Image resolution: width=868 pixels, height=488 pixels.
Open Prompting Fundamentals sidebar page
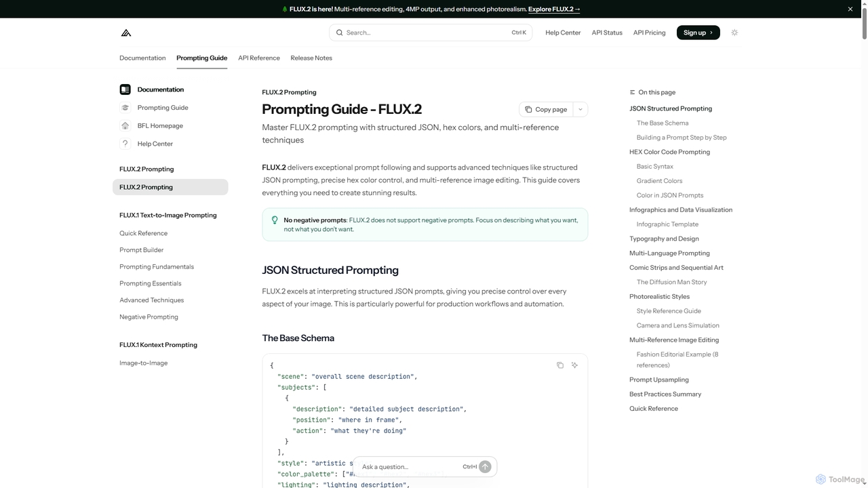pyautogui.click(x=157, y=267)
